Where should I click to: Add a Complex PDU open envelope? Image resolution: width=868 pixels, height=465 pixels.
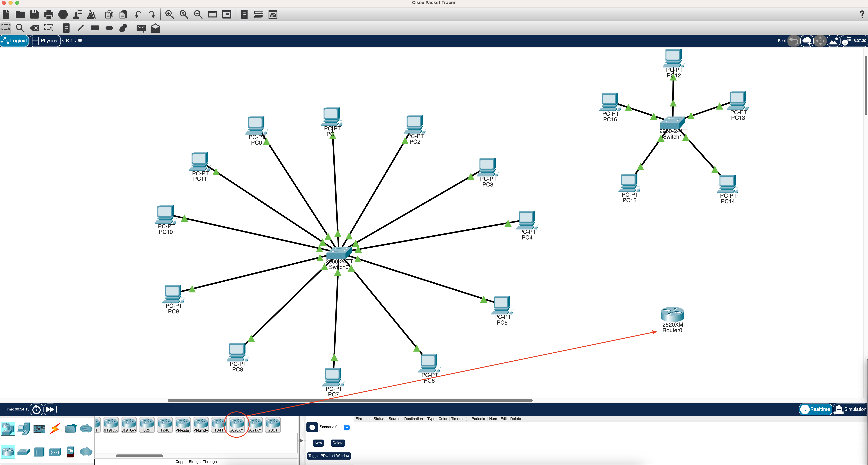point(155,28)
